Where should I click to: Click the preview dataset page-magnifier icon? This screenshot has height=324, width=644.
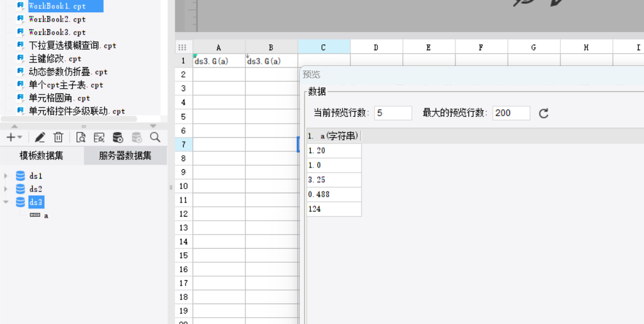pyautogui.click(x=80, y=137)
